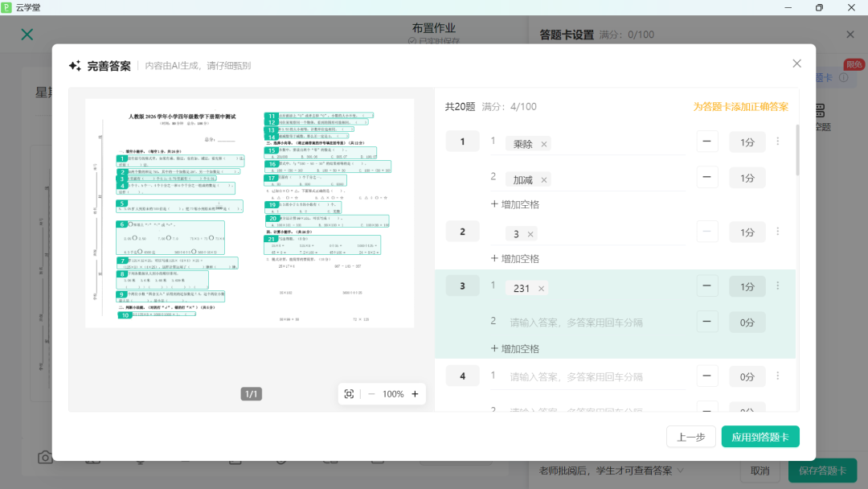This screenshot has width=868, height=489.
Task: Open more options for question 2
Action: coord(778,232)
